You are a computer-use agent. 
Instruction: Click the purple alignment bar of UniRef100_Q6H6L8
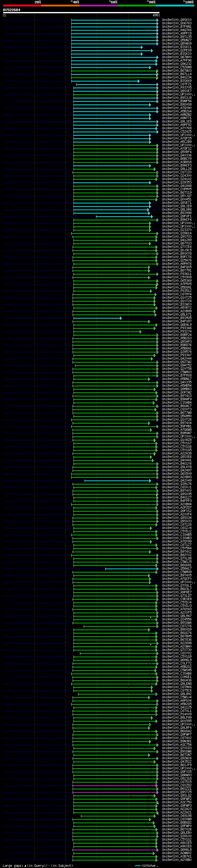pyautogui.click(x=115, y=850)
